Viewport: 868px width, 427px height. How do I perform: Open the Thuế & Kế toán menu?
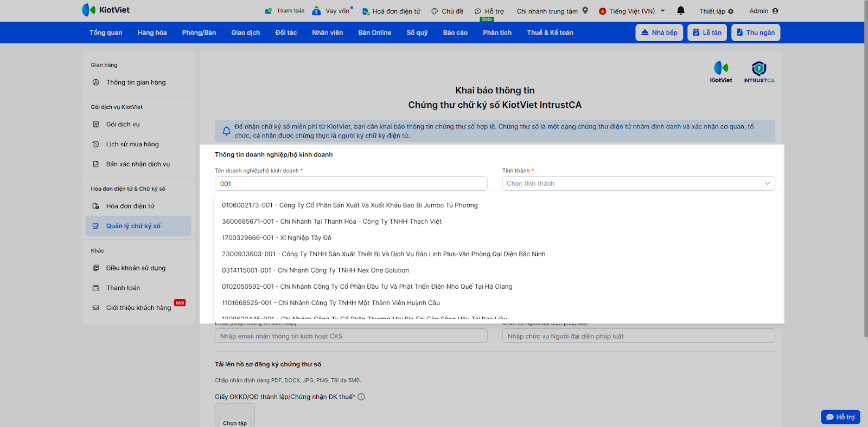point(550,33)
